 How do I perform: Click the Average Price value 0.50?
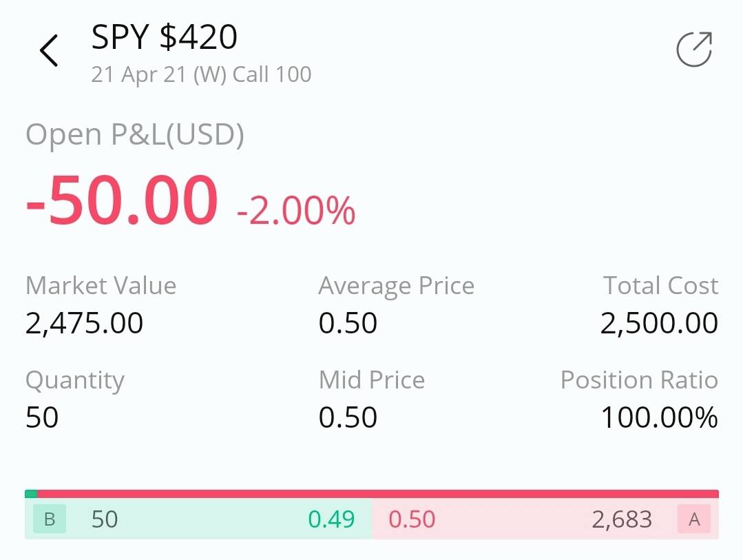pos(348,322)
